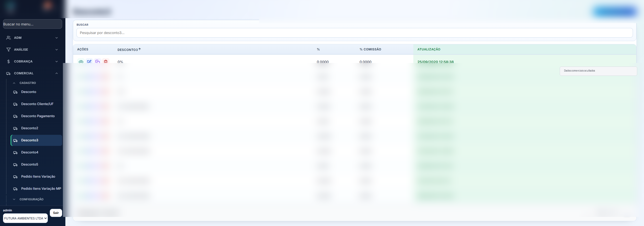Open Pedido Itens Variação MP page
This screenshot has width=644, height=226.
click(x=36, y=189)
